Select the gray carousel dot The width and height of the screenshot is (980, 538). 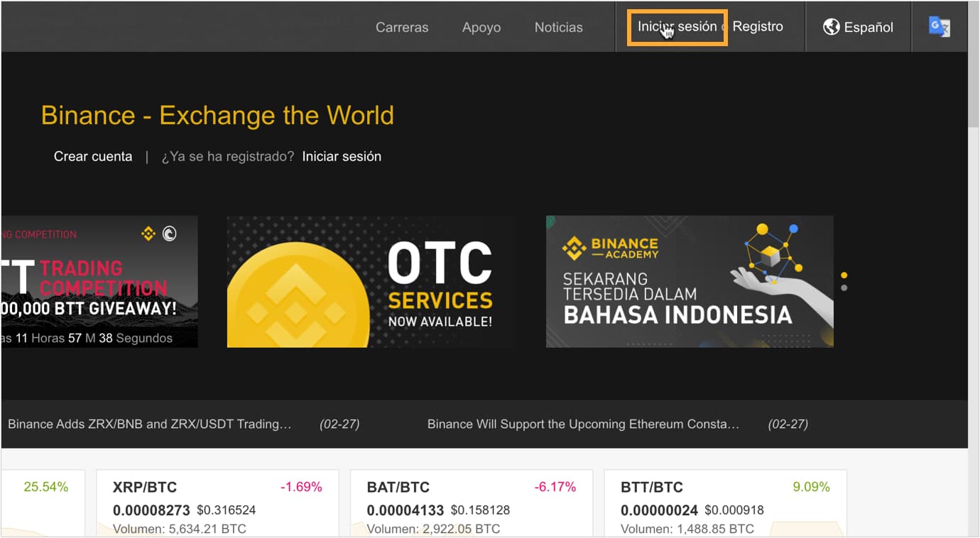click(844, 287)
